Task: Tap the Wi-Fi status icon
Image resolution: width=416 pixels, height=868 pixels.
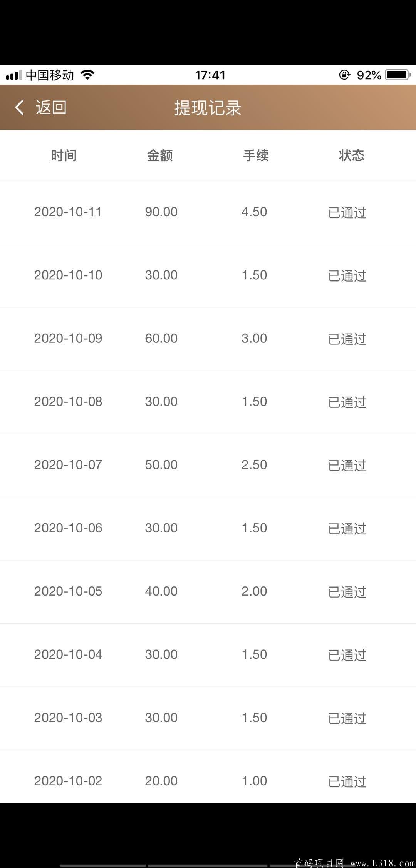Action: click(88, 75)
